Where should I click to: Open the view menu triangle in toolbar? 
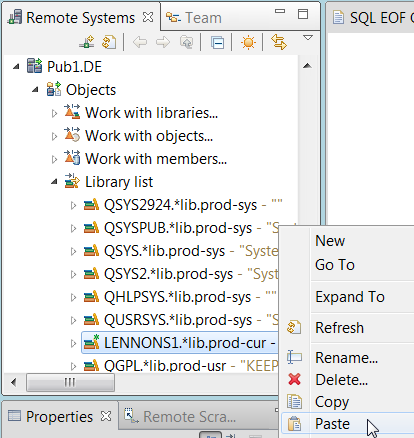click(308, 38)
